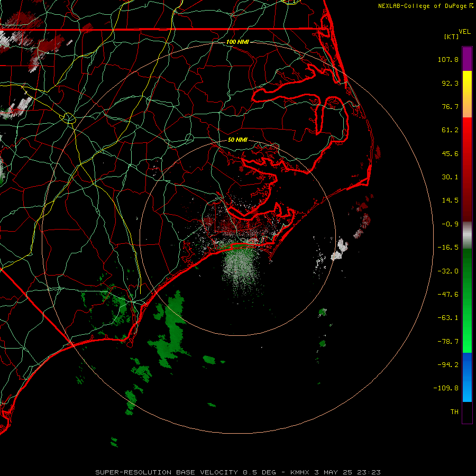
Task: Click the 107.8 value on velocity scale
Action: pos(448,59)
